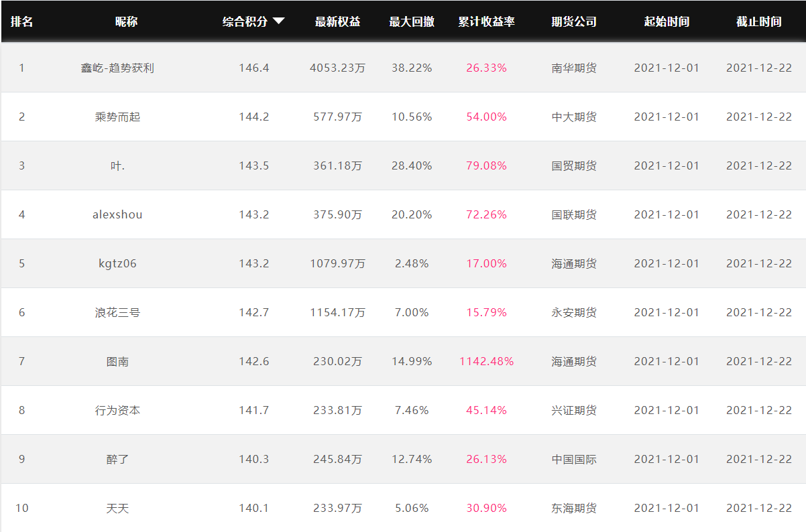Click the 起始时间 column header
806x532 pixels.
point(667,21)
